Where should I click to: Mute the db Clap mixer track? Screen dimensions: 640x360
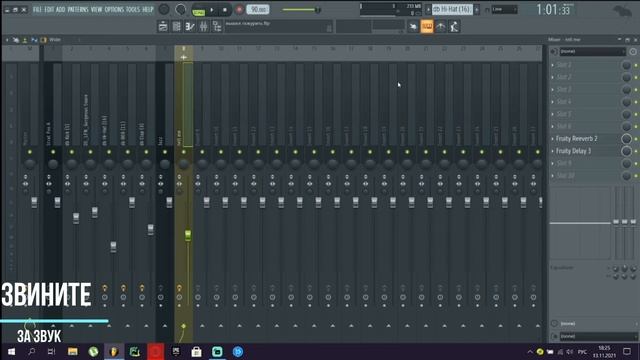click(x=146, y=152)
